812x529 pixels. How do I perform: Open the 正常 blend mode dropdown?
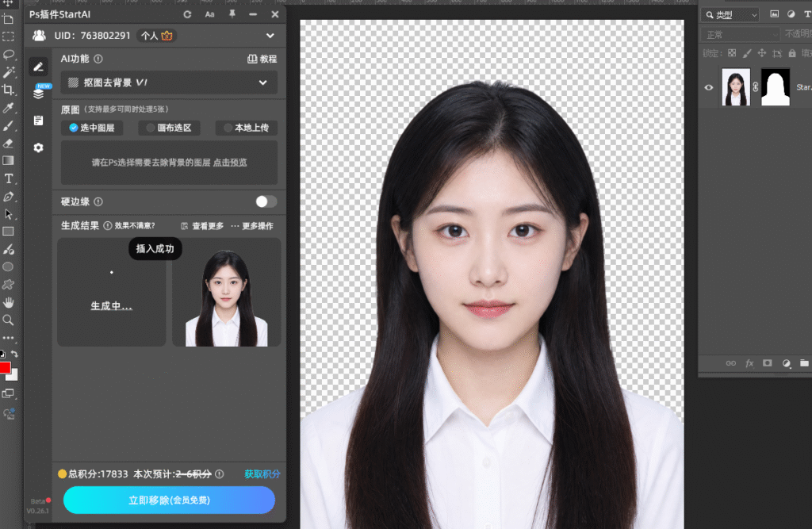tap(741, 35)
